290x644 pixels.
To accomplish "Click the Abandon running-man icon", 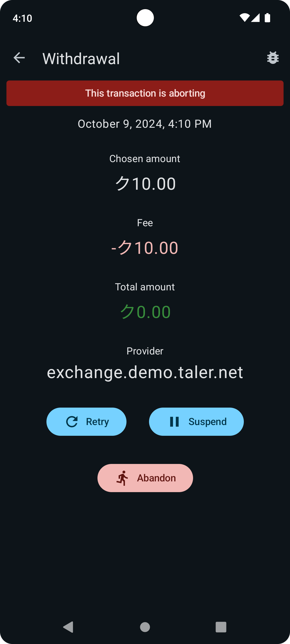I will [122, 478].
